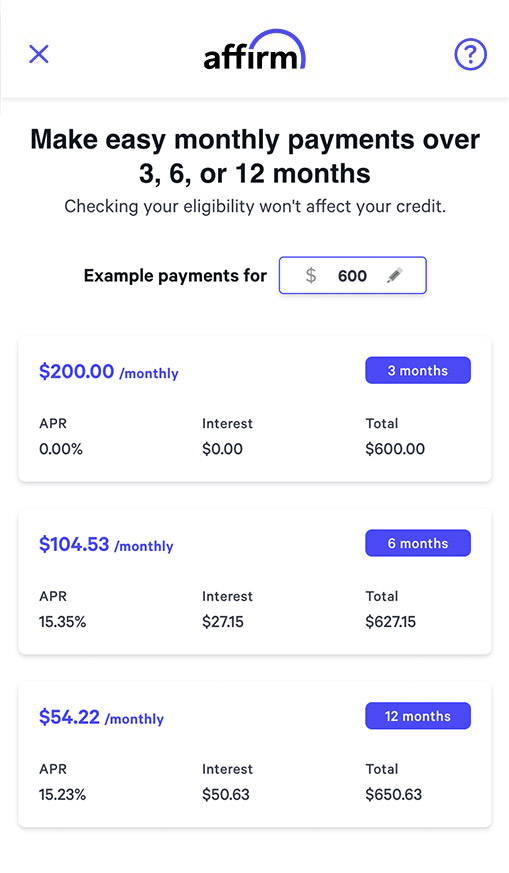Click the $50.63 interest value

(226, 794)
